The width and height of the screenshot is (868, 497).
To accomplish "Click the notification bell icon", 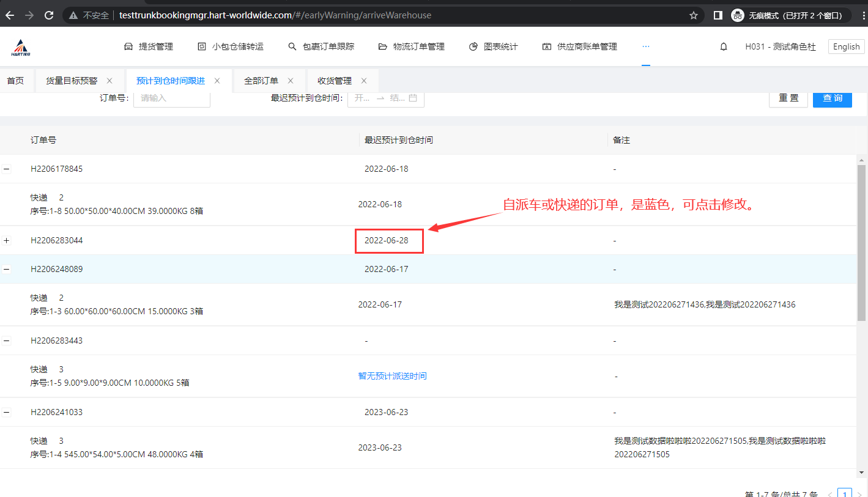I will 724,46.
